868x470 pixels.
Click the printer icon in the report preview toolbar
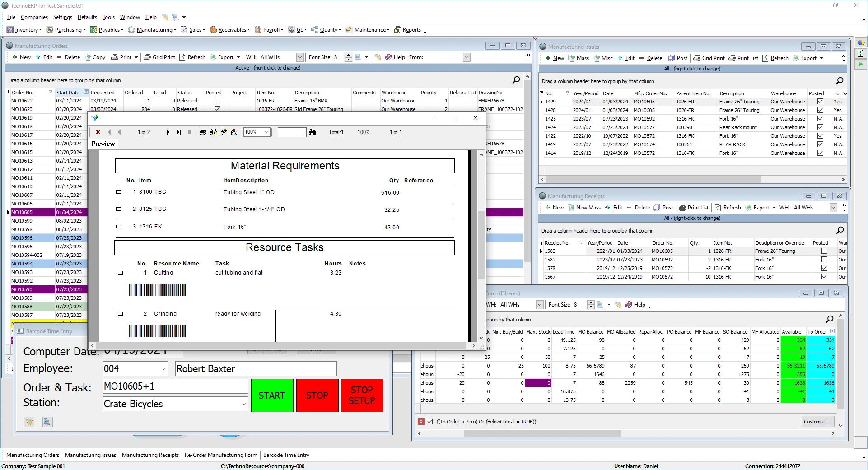click(x=202, y=132)
